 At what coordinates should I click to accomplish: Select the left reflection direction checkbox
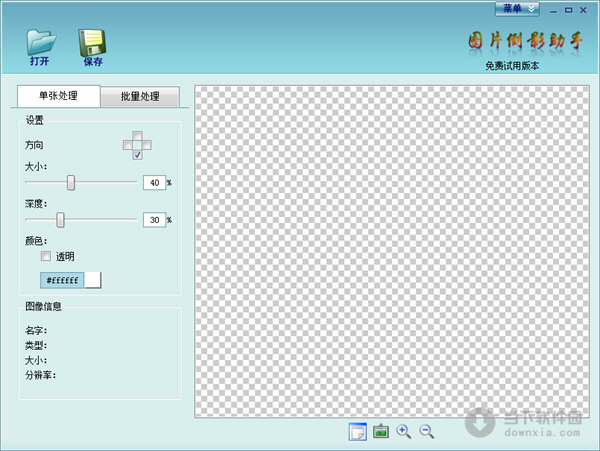point(128,145)
